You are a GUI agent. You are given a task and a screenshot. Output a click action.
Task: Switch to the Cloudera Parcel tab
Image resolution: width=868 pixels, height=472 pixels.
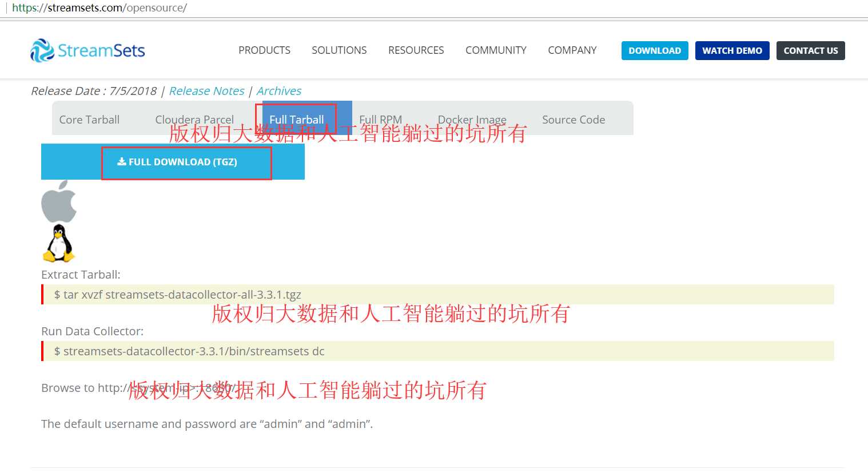coord(194,120)
